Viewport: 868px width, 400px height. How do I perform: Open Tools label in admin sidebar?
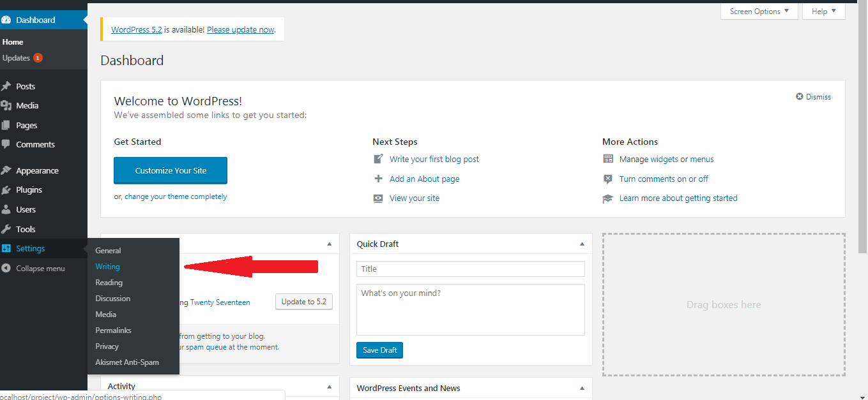coord(26,229)
